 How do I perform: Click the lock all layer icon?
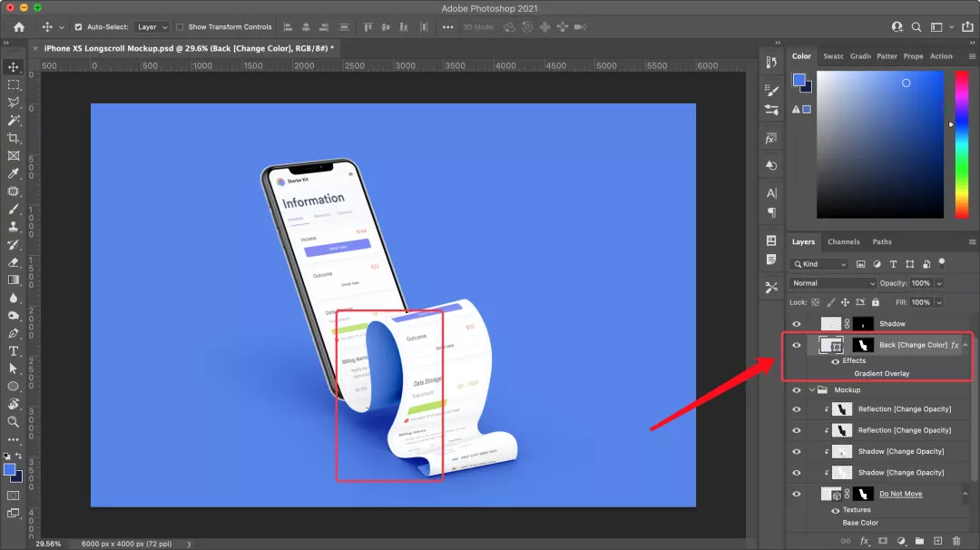(877, 302)
